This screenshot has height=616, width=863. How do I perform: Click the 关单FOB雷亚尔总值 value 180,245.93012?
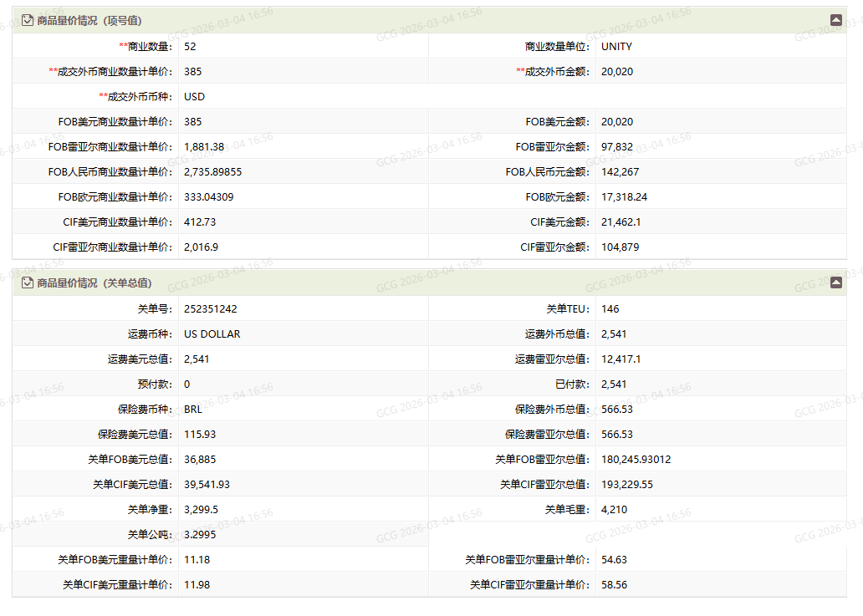636,460
